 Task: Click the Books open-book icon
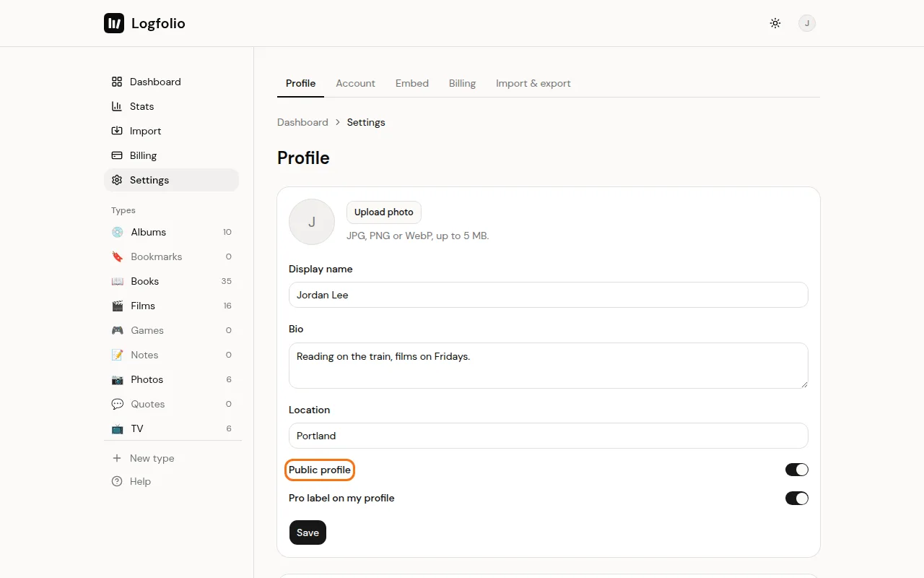click(x=117, y=281)
